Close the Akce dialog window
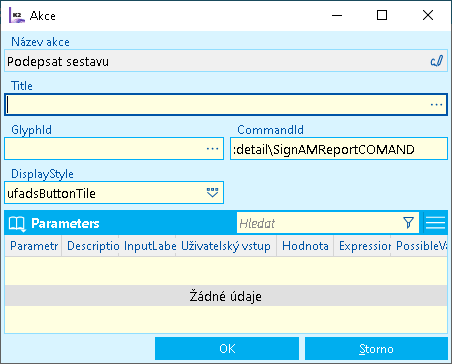The width and height of the screenshot is (452, 364). 428,15
